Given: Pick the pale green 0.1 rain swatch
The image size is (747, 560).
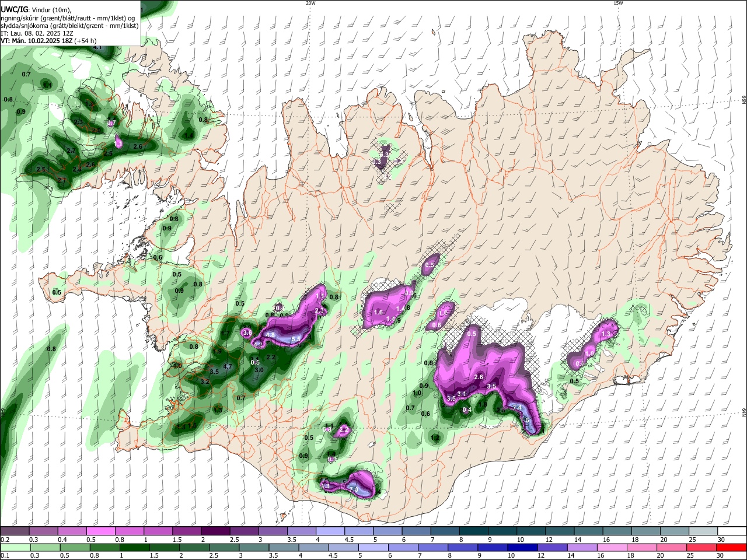Looking at the screenshot, I should pyautogui.click(x=15, y=547).
